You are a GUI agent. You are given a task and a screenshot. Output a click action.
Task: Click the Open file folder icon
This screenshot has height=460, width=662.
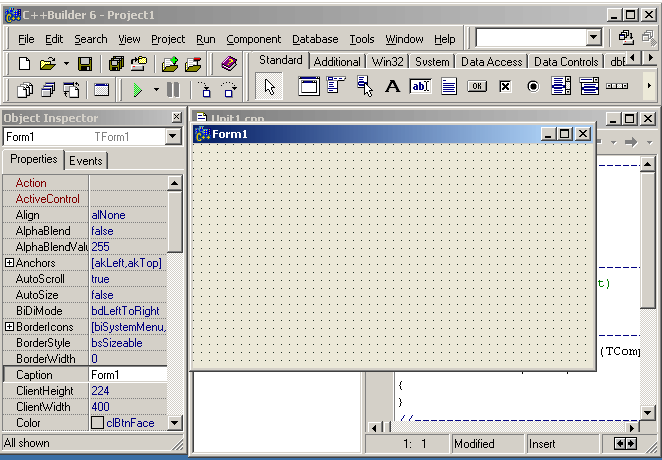[x=47, y=64]
